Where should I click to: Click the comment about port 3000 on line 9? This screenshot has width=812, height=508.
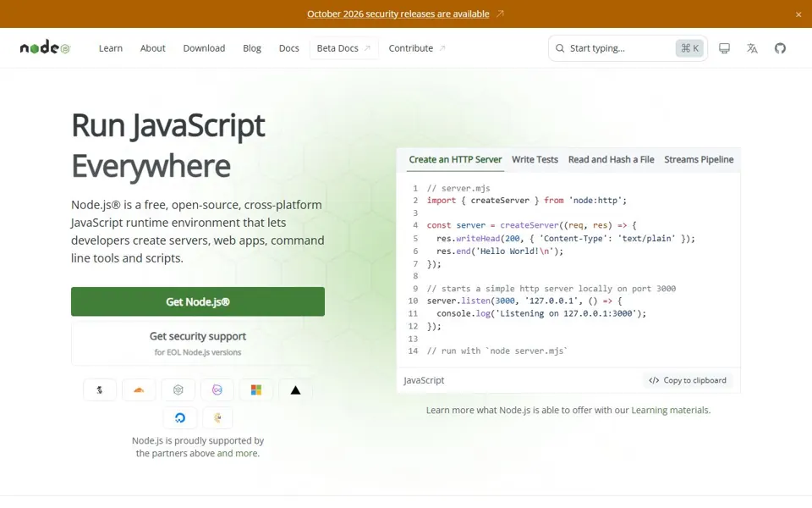[551, 289]
